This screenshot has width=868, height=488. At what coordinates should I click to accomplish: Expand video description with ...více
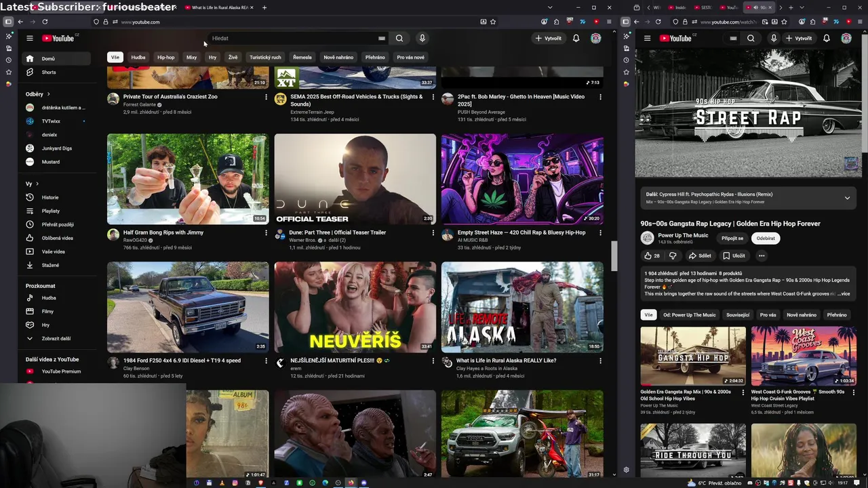tap(843, 294)
